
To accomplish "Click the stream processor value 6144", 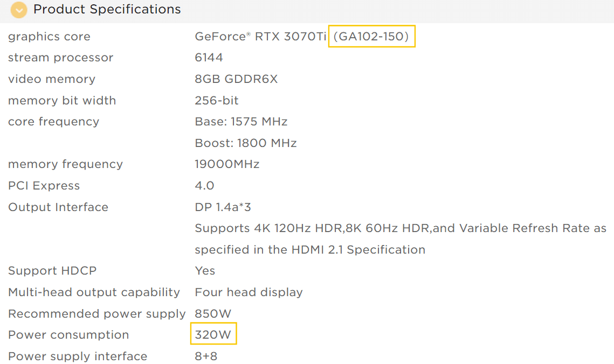I will click(209, 58).
